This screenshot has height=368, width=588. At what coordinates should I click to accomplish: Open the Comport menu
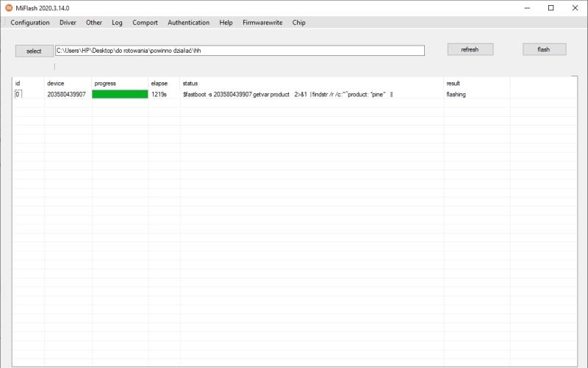tap(145, 23)
